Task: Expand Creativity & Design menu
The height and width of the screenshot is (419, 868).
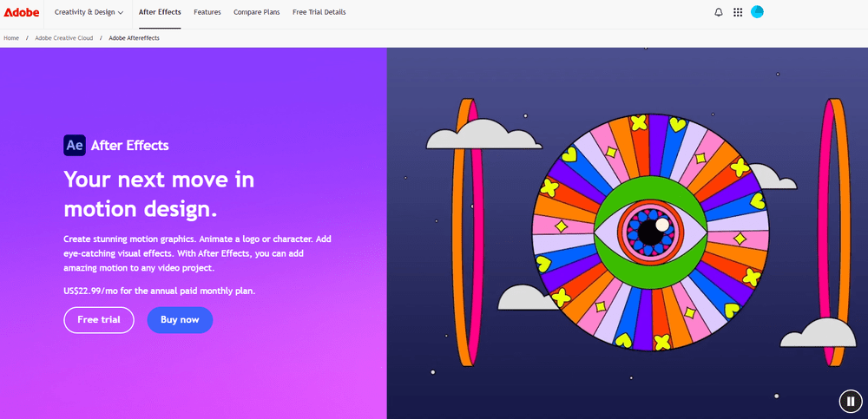Action: [x=89, y=12]
